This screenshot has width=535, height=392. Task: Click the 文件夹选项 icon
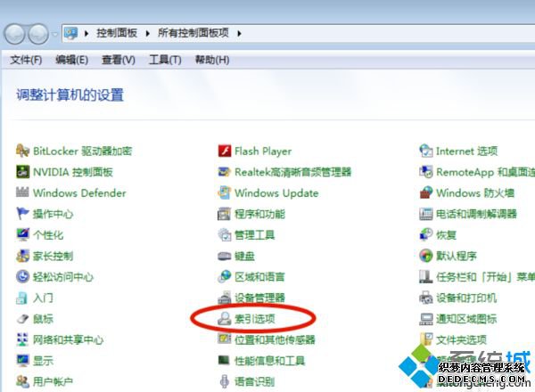pos(426,339)
